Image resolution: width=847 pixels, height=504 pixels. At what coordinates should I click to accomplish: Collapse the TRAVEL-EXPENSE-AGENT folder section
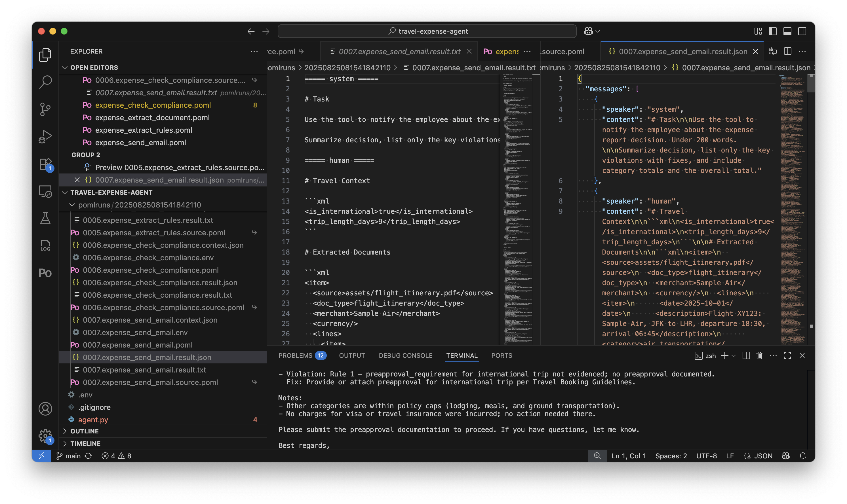[65, 192]
